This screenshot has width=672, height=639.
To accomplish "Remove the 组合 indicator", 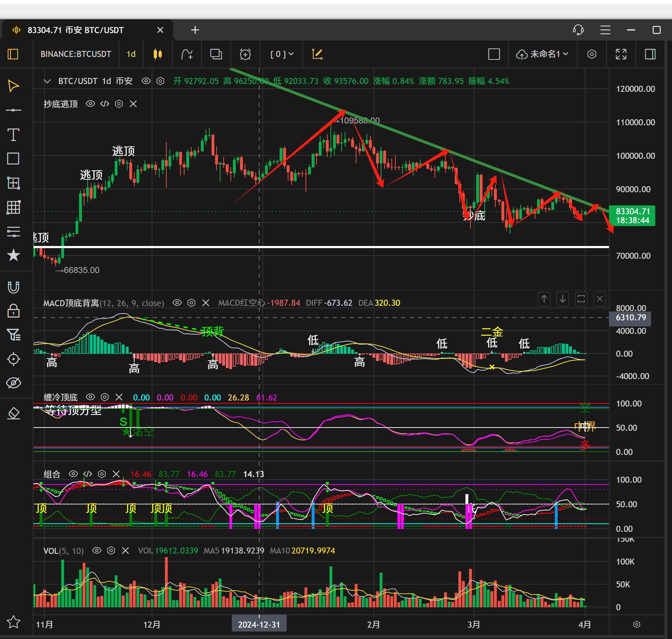I will [116, 474].
